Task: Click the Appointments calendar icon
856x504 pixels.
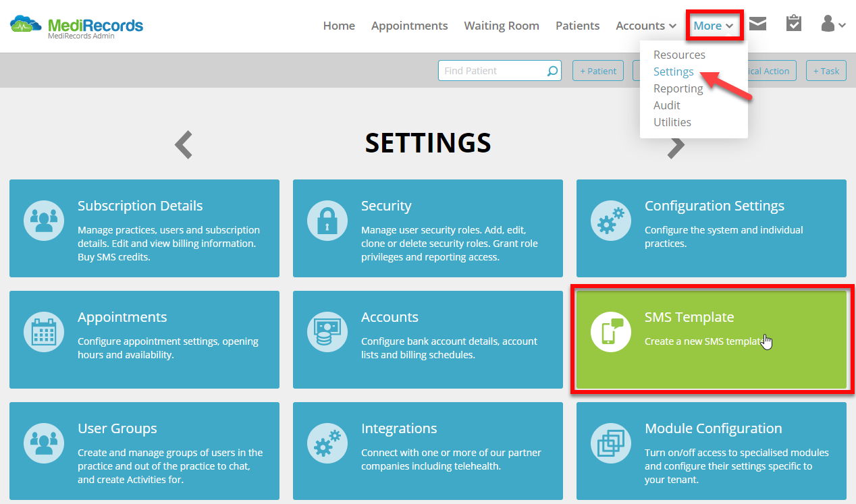Action: coord(44,331)
